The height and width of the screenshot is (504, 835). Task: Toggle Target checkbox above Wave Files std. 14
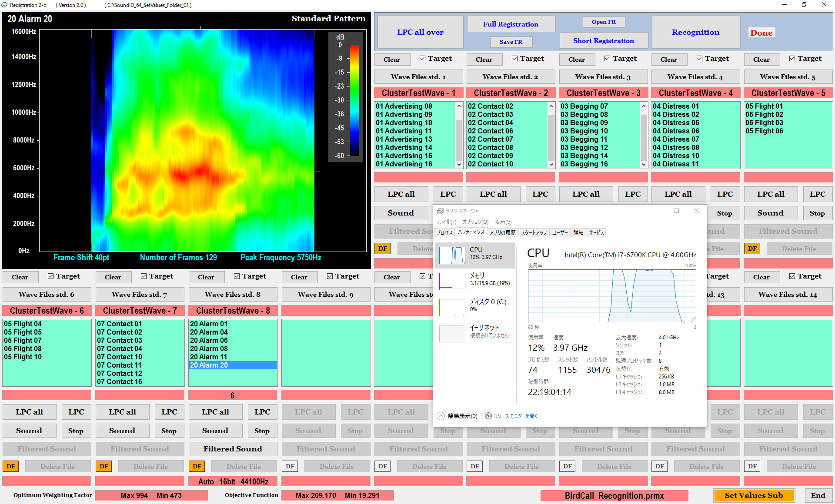792,276
